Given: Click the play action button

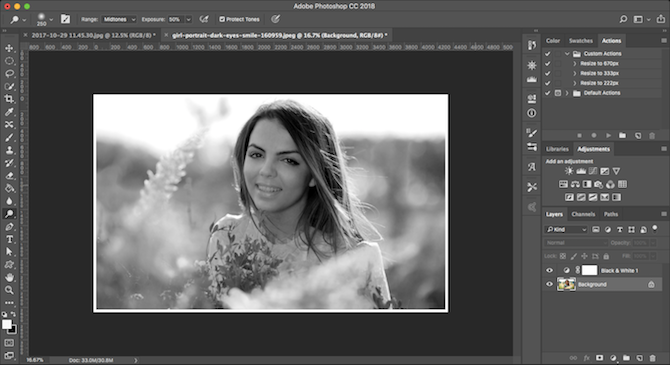Looking at the screenshot, I should [x=608, y=135].
